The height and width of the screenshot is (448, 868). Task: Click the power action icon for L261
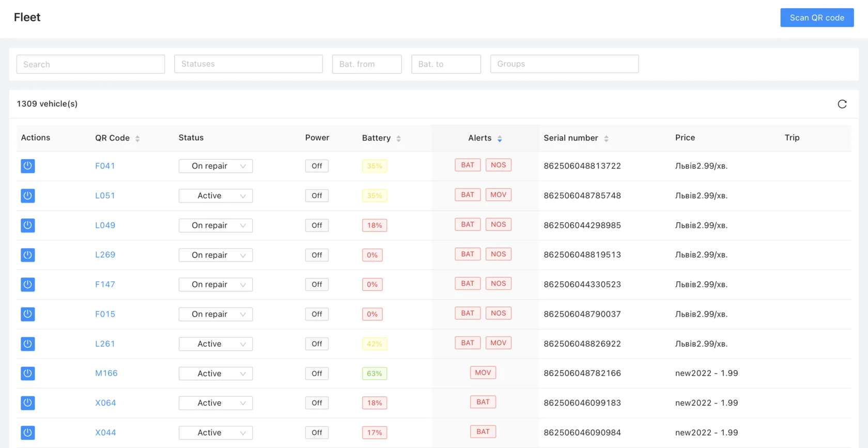28,344
